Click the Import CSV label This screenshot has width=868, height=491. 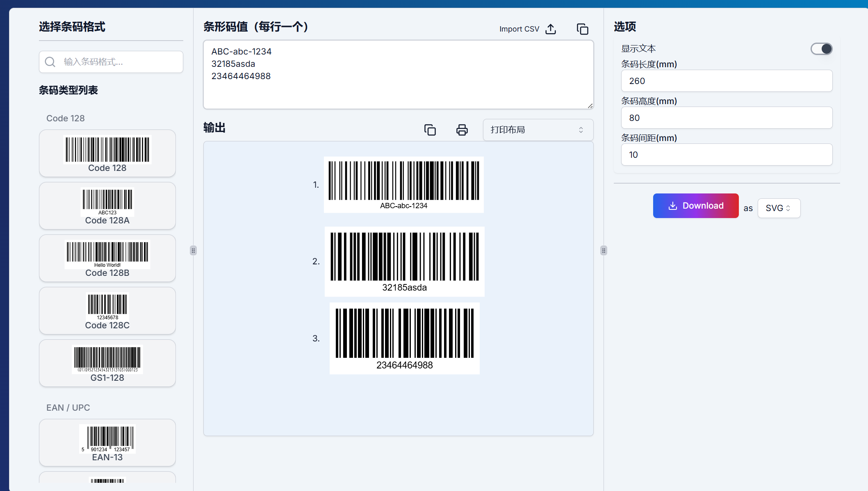coord(519,29)
